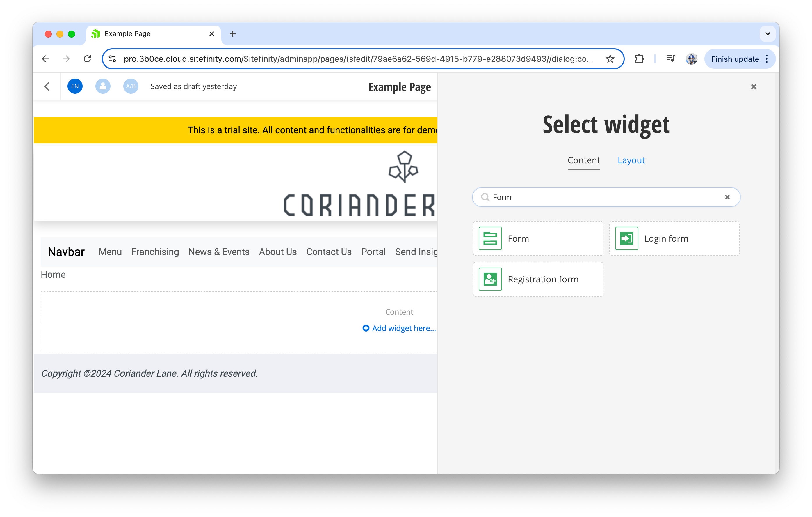Choose the Login form widget icon
The image size is (812, 517).
[626, 238]
